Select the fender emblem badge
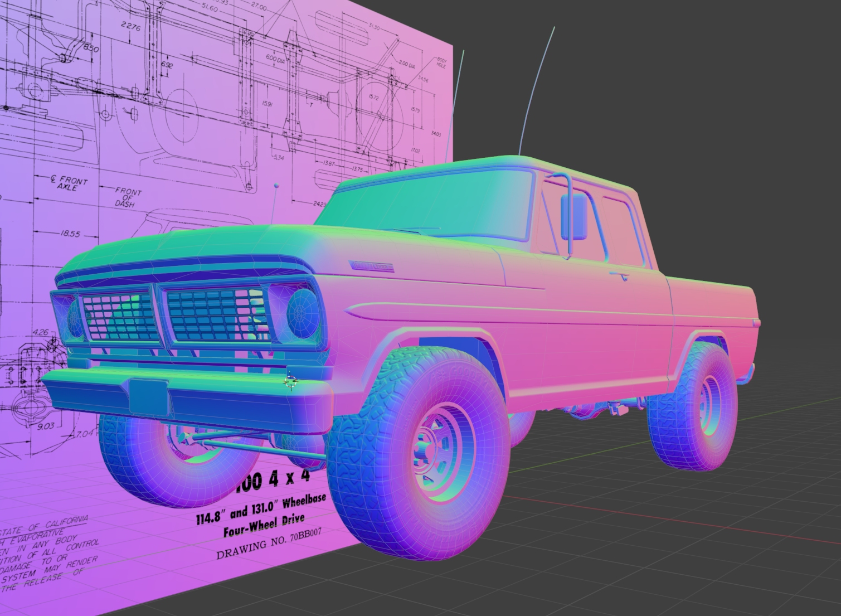This screenshot has height=616, width=841. pyautogui.click(x=371, y=266)
